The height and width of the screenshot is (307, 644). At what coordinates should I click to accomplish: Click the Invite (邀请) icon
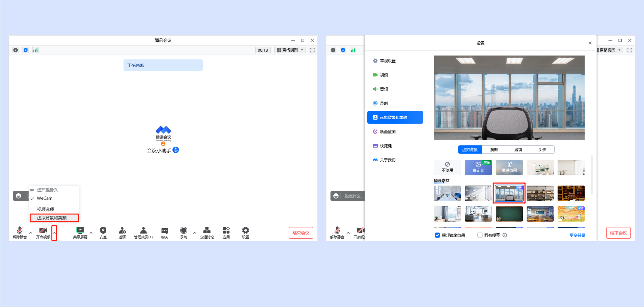pyautogui.click(x=122, y=230)
